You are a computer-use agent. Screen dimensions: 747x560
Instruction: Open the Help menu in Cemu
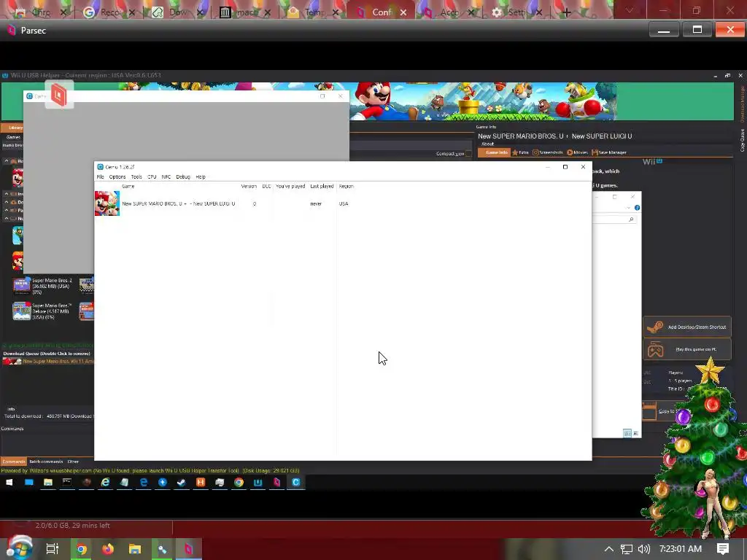(x=201, y=176)
